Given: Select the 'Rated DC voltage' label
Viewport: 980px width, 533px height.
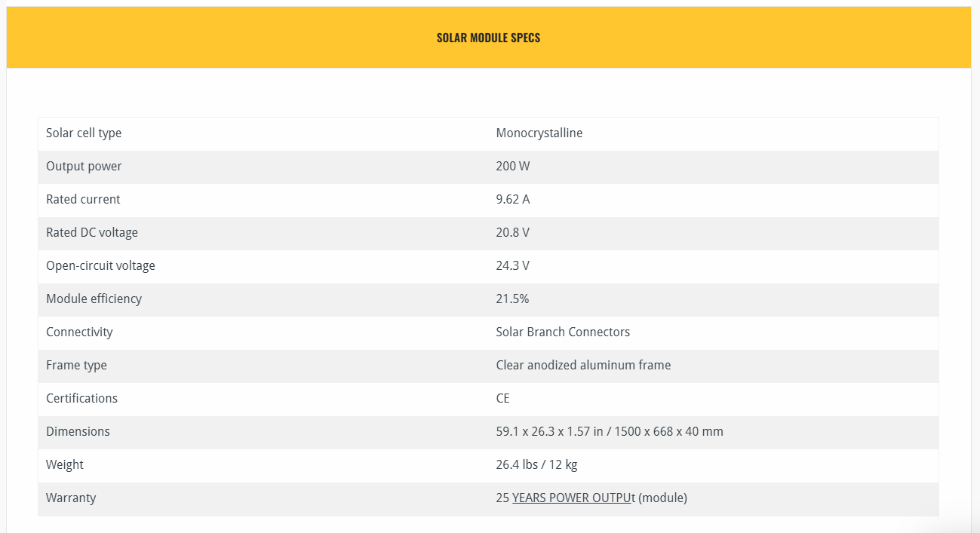Looking at the screenshot, I should [x=92, y=233].
